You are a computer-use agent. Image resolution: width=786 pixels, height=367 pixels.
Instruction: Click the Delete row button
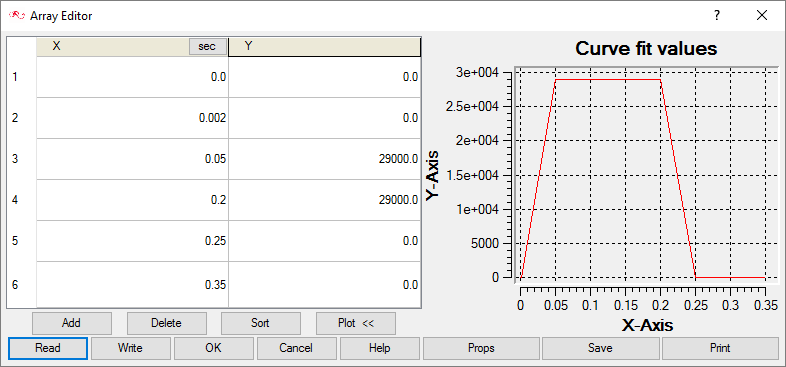(x=166, y=323)
